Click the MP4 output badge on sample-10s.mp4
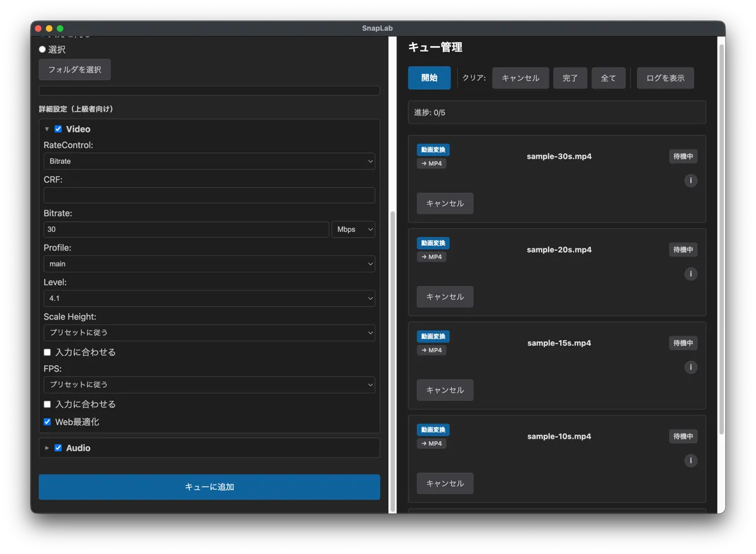 (431, 443)
